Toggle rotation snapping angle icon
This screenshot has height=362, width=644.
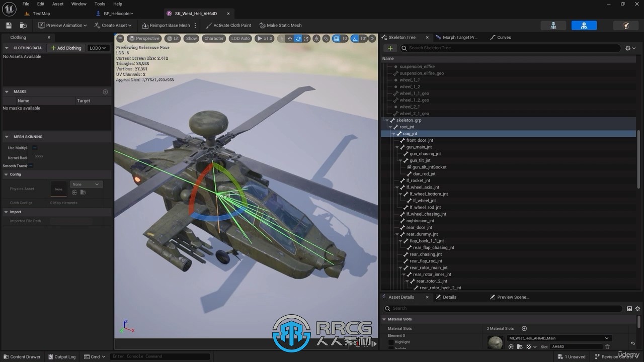click(x=355, y=38)
